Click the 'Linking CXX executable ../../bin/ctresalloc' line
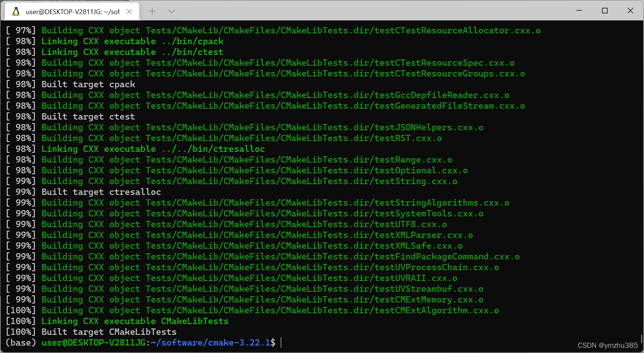The height and width of the screenshot is (353, 644). click(136, 149)
